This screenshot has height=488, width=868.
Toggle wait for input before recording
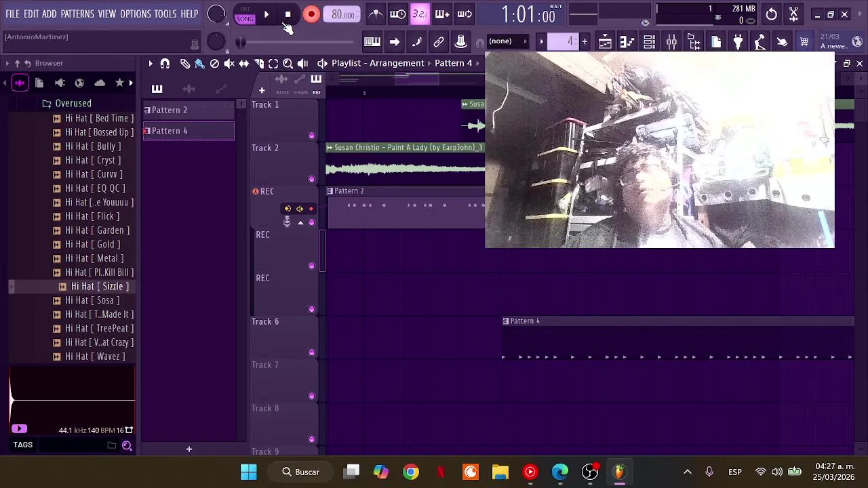[398, 14]
